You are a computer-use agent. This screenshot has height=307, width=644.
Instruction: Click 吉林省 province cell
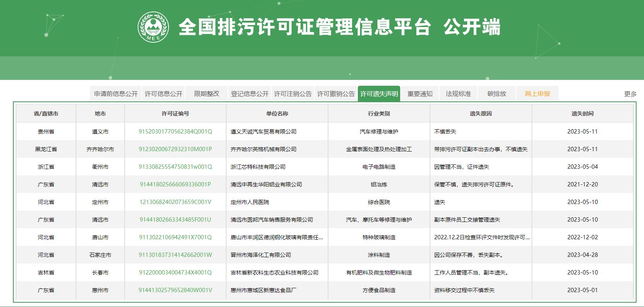(46, 273)
